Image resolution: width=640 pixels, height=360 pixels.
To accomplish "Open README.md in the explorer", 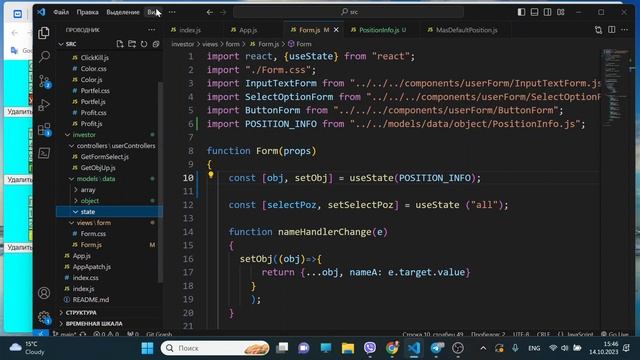I will [x=91, y=300].
